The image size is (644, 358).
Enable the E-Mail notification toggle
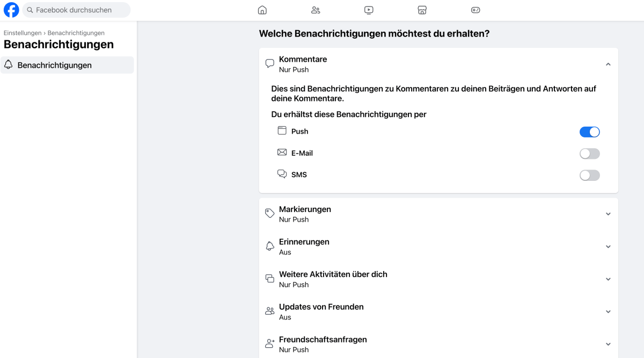590,154
